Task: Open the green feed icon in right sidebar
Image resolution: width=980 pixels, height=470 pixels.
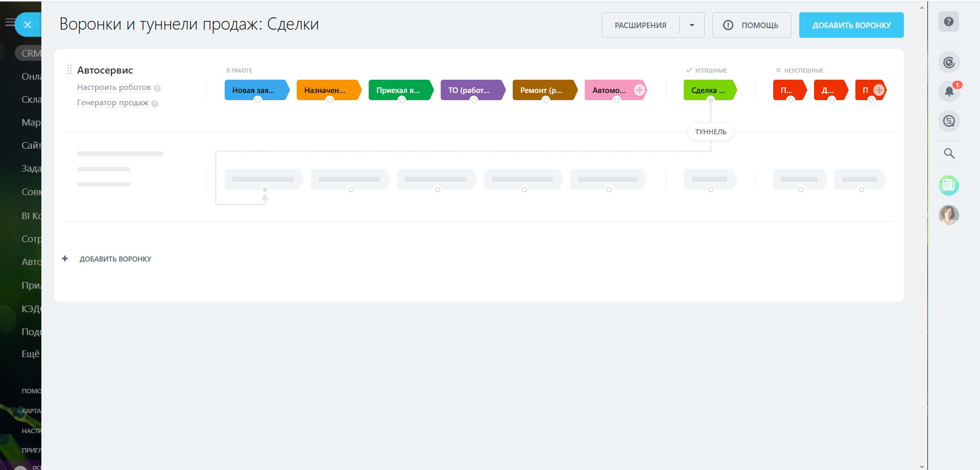Action: [x=948, y=185]
